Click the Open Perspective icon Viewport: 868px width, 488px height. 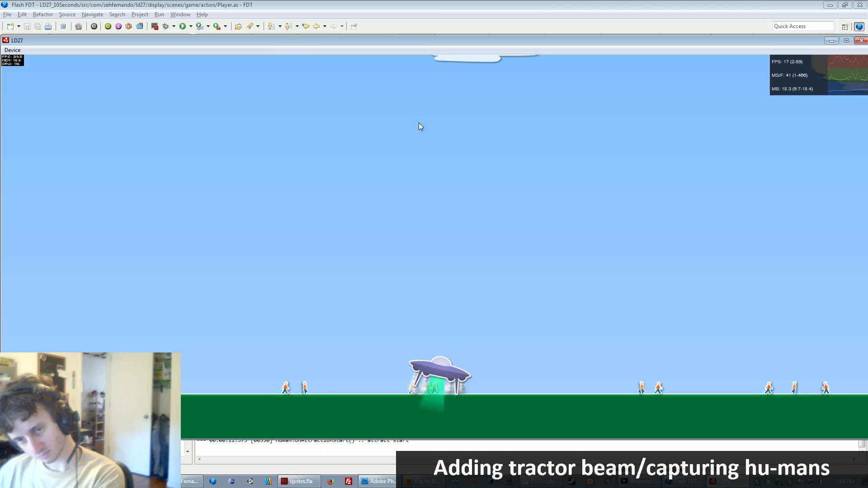point(844,26)
